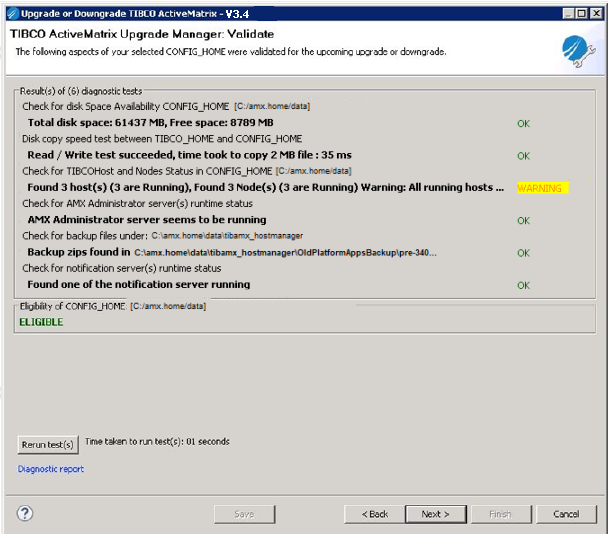The height and width of the screenshot is (534, 608).
Task: Rerun the diagnostic tests
Action: tap(48, 444)
